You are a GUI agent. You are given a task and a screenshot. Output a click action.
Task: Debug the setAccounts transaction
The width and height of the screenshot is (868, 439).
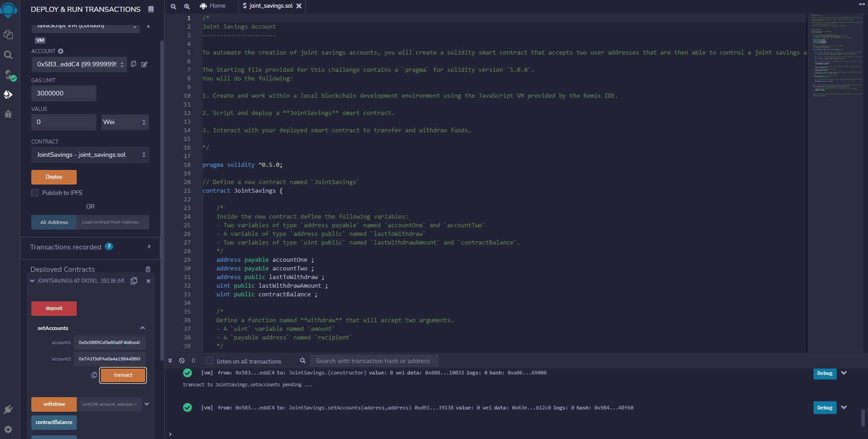point(825,408)
